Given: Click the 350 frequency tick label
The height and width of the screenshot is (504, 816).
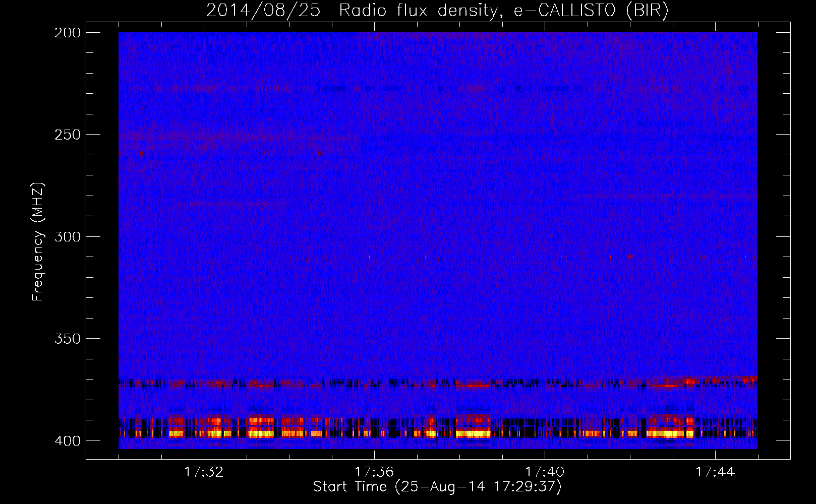Looking at the screenshot, I should point(67,339).
